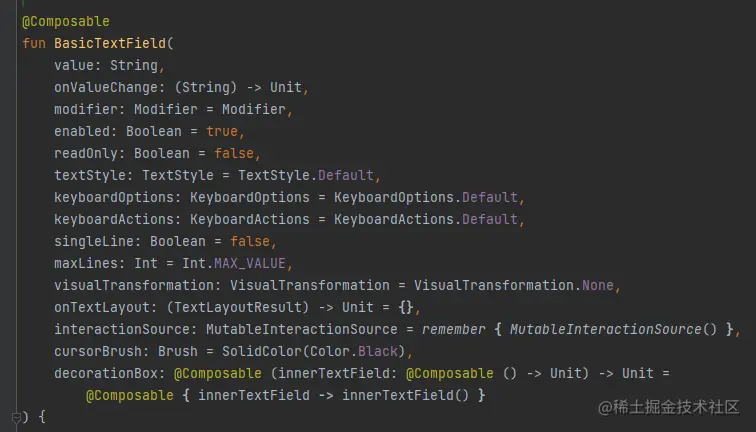Click VisualTransformation.None value

pos(513,285)
